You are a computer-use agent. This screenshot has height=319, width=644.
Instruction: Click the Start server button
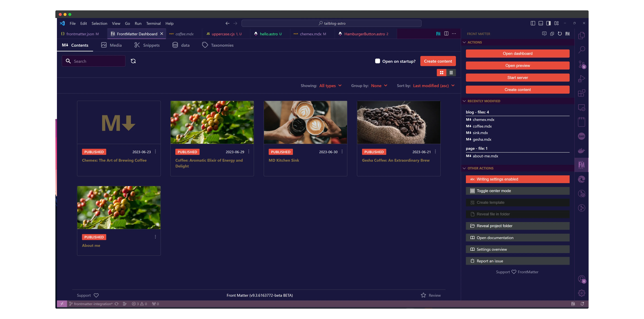(518, 78)
